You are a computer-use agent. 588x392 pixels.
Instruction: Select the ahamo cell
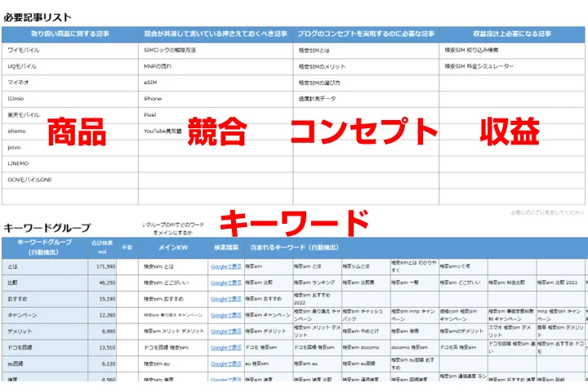(x=70, y=131)
